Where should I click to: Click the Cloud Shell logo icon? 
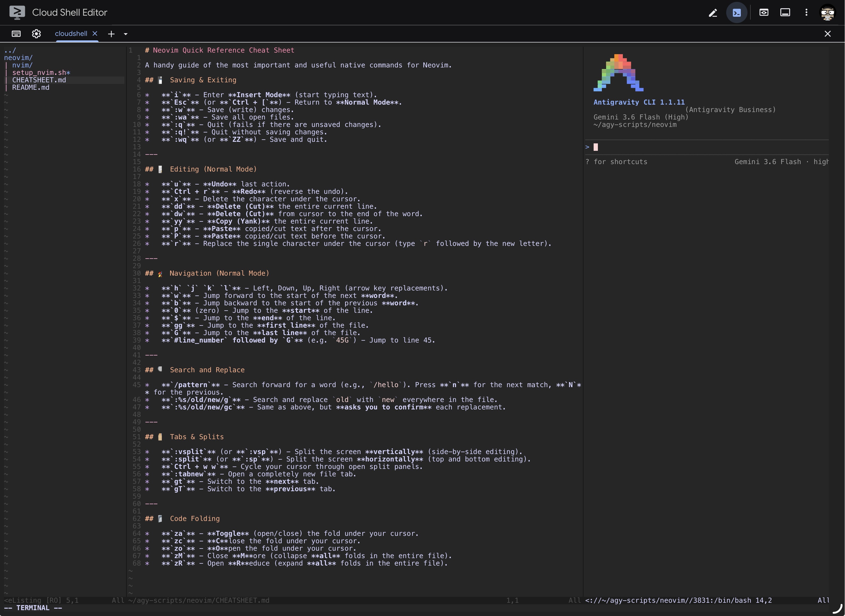(17, 12)
